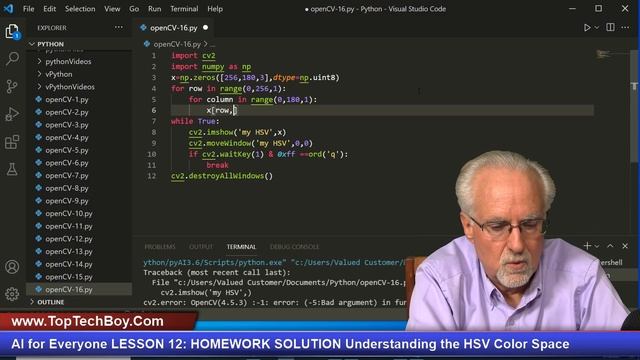Open the Run menu
640x360 pixels.
[x=154, y=9]
